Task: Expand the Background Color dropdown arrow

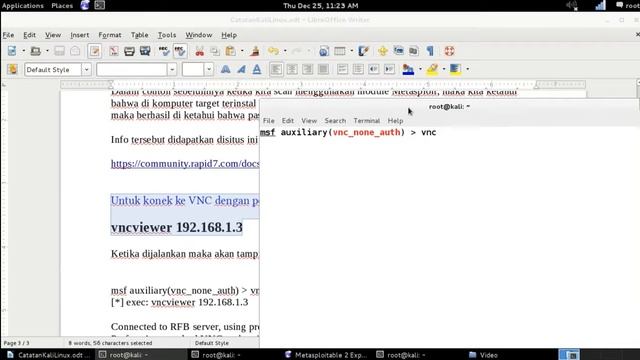Action: (x=468, y=69)
